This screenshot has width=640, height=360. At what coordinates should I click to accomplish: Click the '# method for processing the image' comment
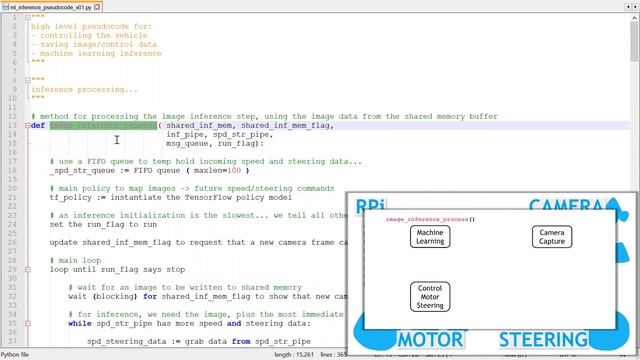click(x=264, y=116)
